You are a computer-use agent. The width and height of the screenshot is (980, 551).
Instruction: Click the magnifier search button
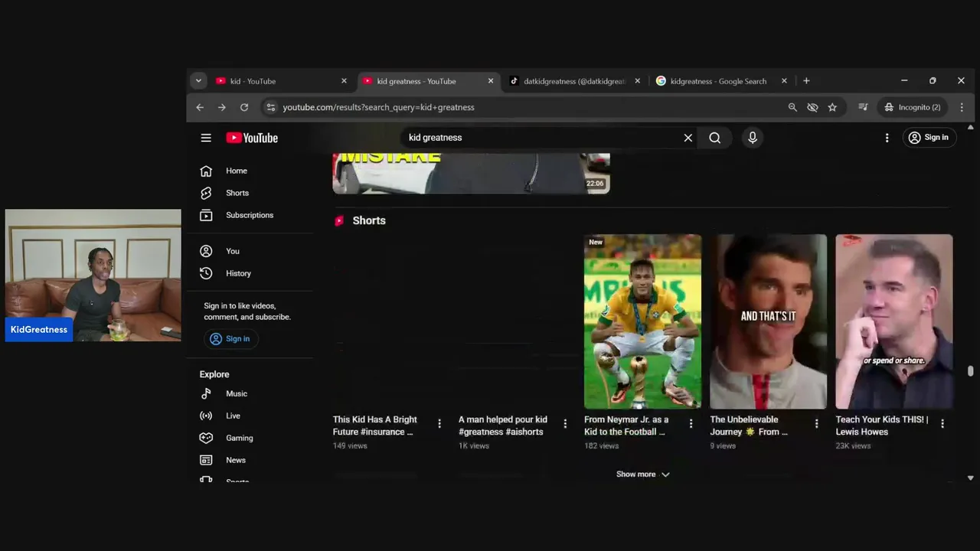tap(715, 138)
